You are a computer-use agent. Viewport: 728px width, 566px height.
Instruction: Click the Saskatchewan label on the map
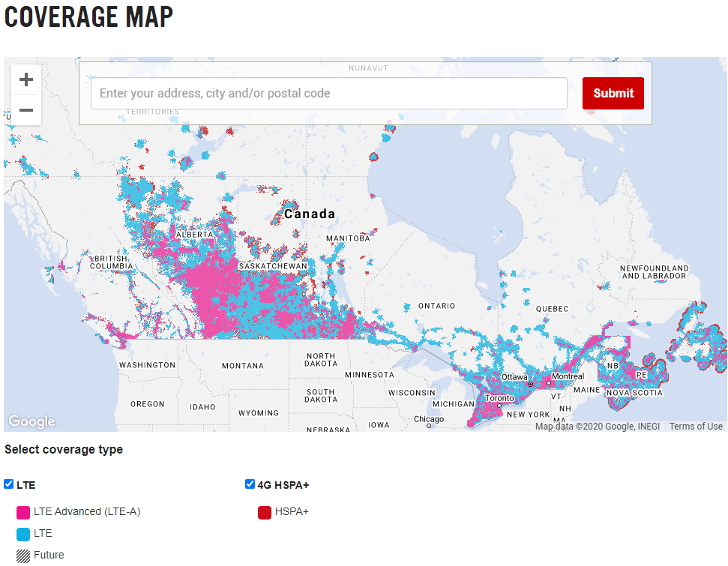(x=273, y=266)
